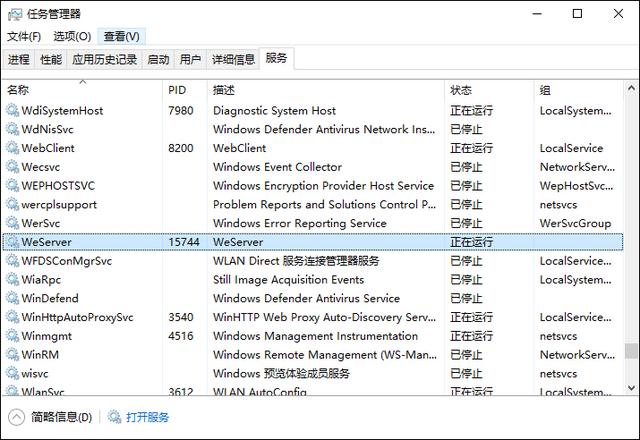Click the 简略信息(D) button
Screen dimensions: 640x440
coord(61,417)
